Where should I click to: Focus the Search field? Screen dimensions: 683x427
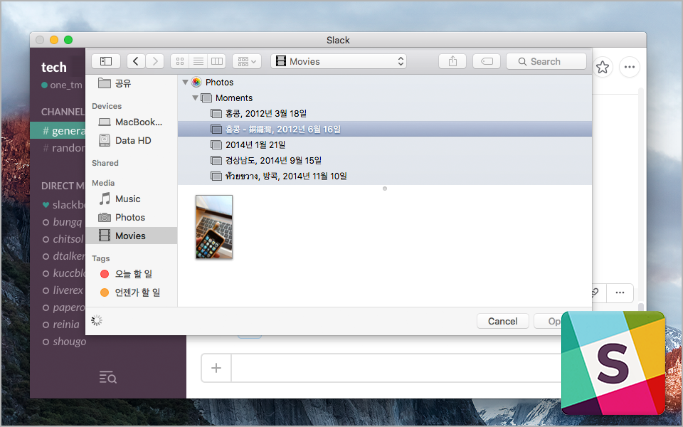546,61
